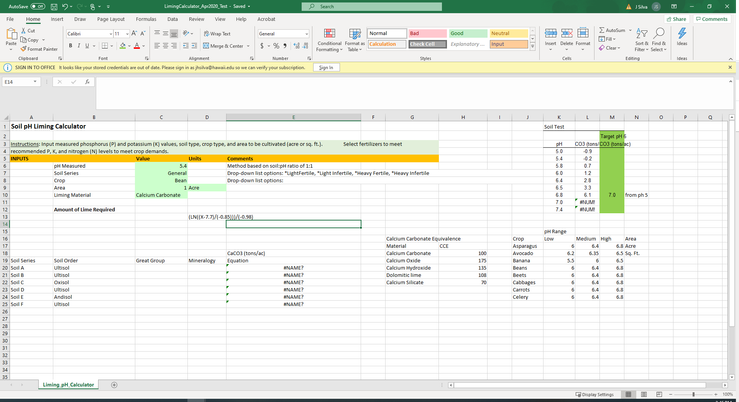Toggle Center horizontal alignment
Viewport: 739px width, 402px height.
pyautogui.click(x=165, y=46)
